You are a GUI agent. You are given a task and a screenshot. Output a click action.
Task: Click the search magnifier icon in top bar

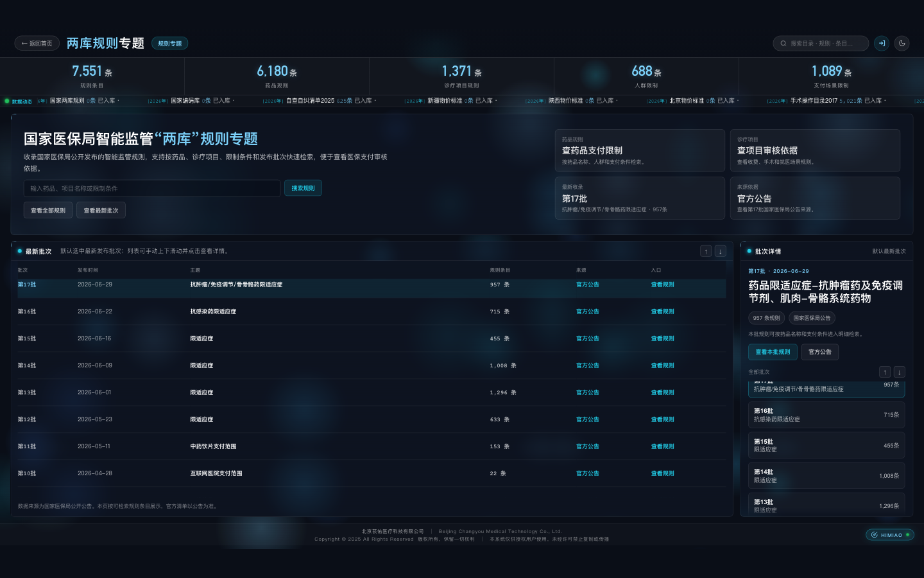click(x=783, y=44)
